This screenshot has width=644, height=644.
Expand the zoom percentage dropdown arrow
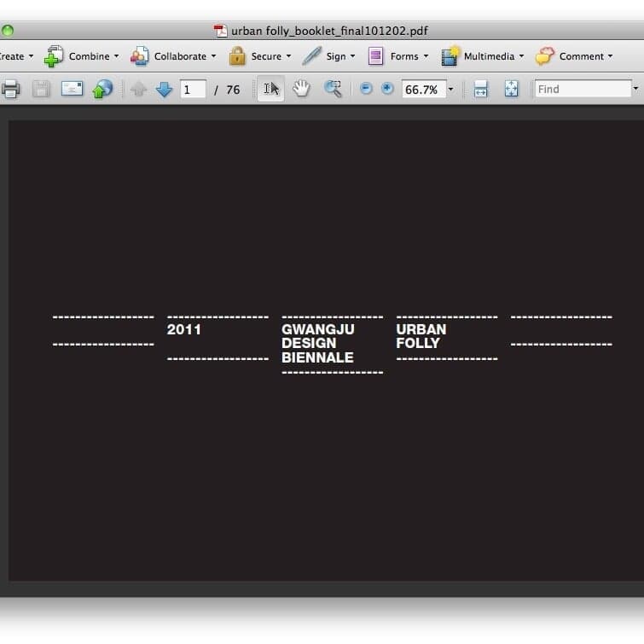(x=450, y=89)
